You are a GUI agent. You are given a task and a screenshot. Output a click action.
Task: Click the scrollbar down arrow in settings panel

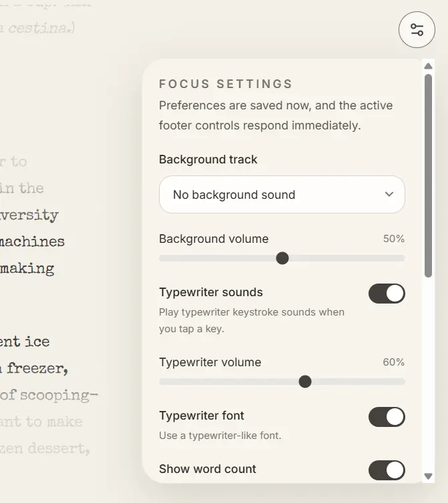pyautogui.click(x=428, y=476)
